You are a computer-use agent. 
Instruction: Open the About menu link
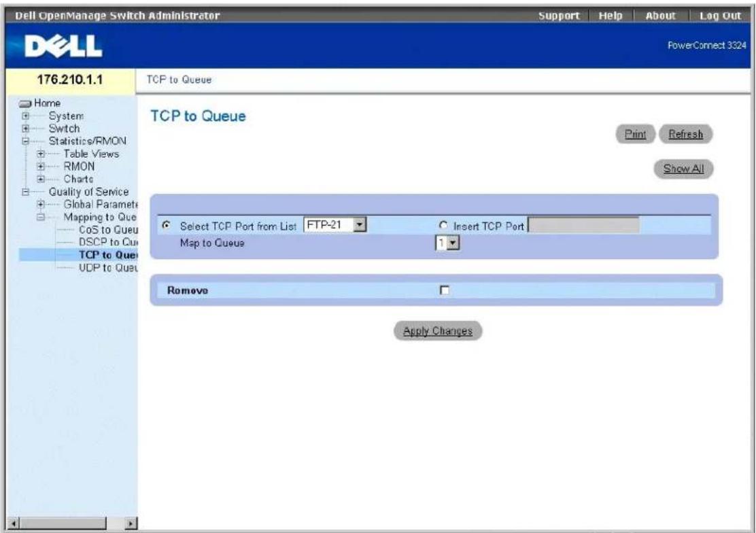click(x=660, y=16)
